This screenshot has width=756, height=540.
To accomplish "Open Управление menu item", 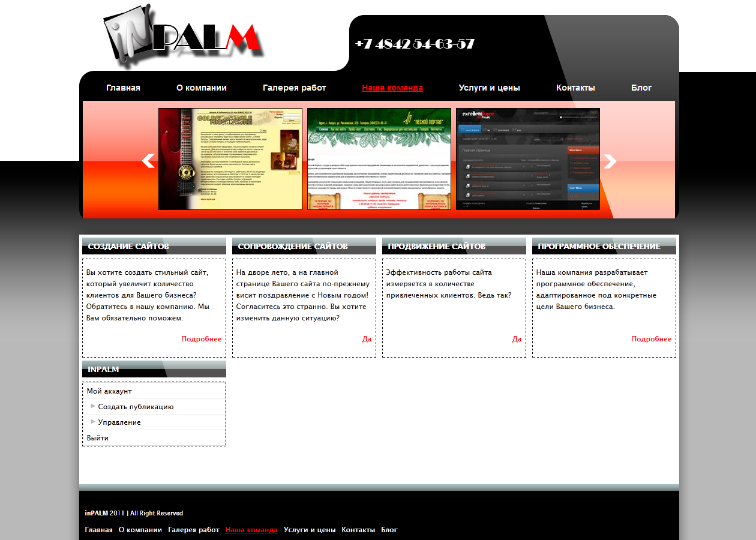I will coord(119,422).
